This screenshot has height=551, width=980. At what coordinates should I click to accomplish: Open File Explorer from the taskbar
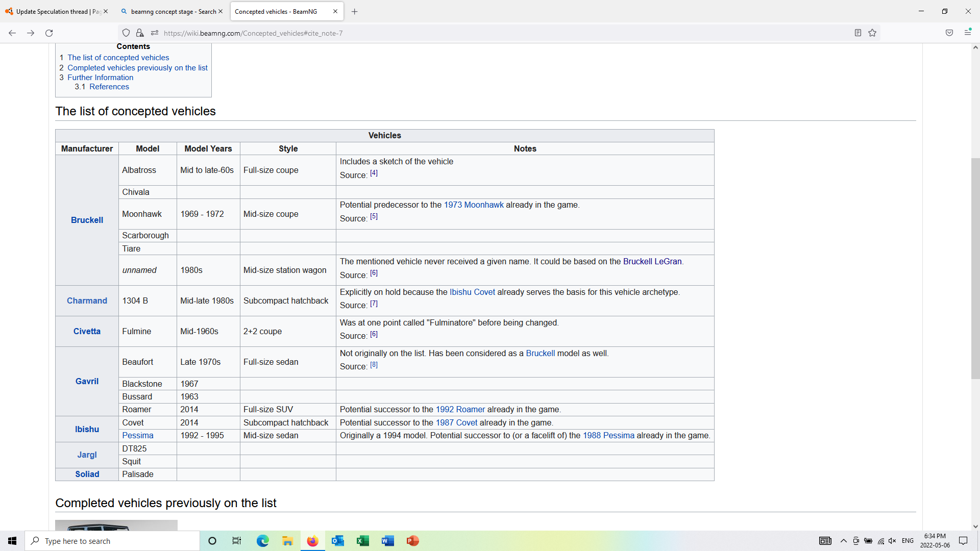click(287, 541)
